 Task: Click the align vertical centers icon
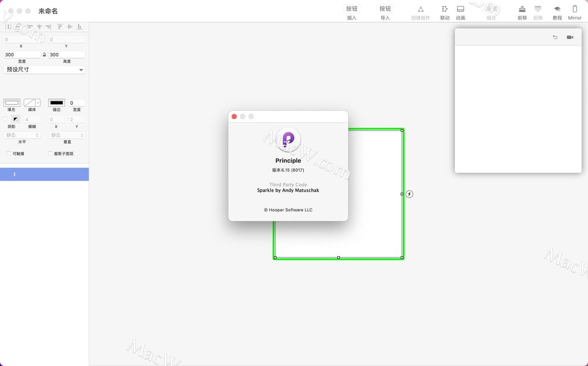coord(70,27)
